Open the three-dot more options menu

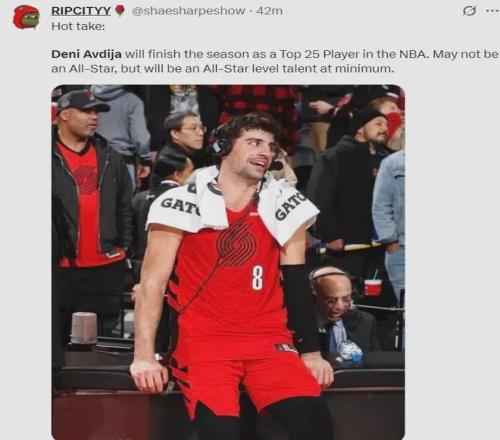coord(490,11)
